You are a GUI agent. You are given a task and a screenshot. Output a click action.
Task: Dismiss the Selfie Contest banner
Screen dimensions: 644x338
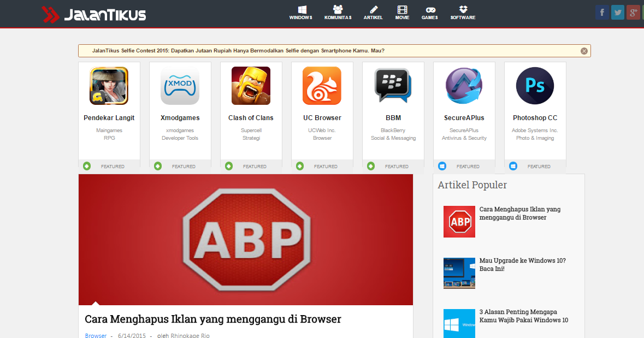pos(583,51)
